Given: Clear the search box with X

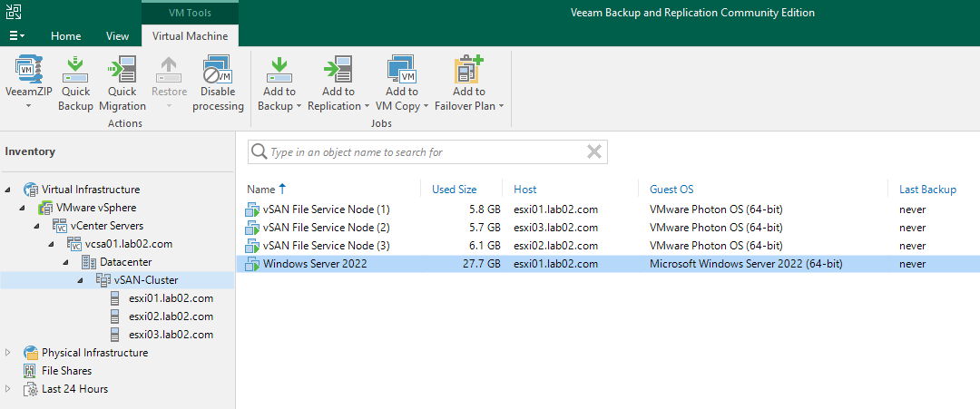Looking at the screenshot, I should [x=594, y=151].
